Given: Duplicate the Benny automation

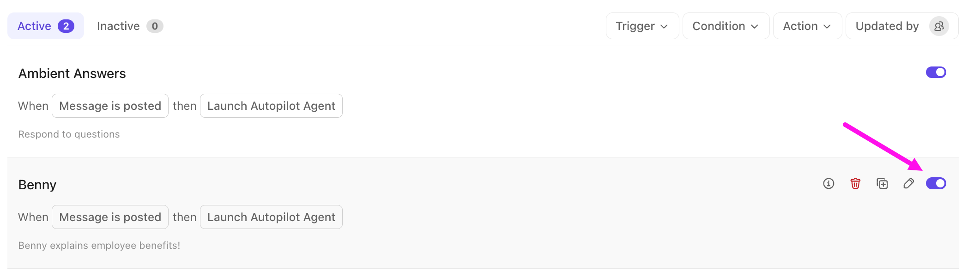Looking at the screenshot, I should point(882,184).
